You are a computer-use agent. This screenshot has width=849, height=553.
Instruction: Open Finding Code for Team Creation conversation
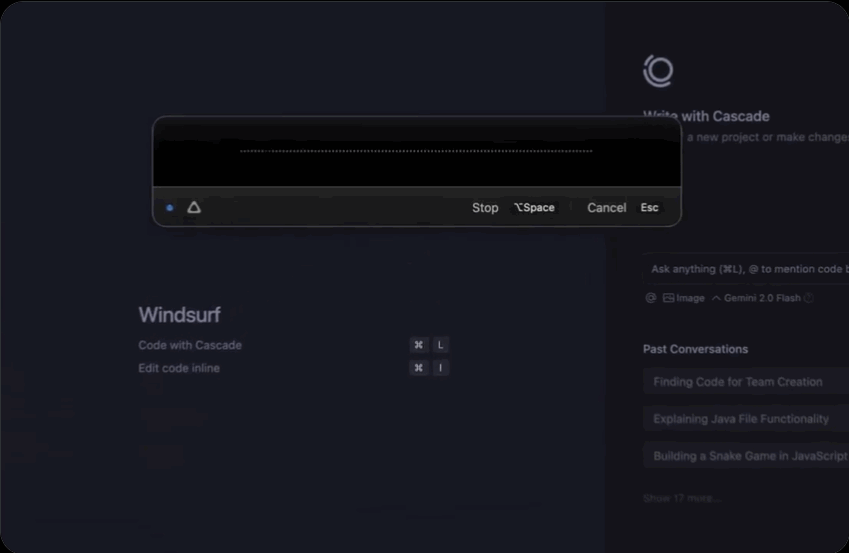coord(746,382)
